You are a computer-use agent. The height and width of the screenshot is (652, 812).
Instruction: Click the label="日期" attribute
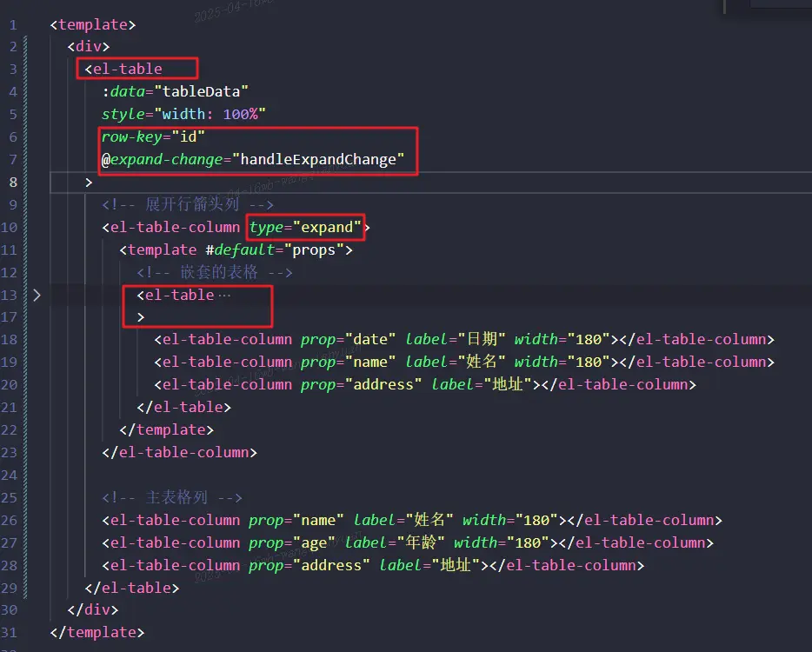tap(456, 340)
